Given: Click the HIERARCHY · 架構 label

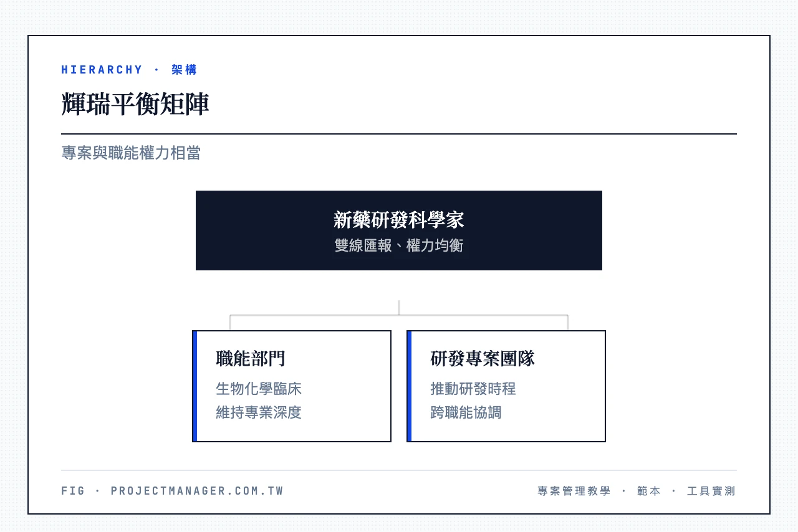Looking at the screenshot, I should [129, 70].
